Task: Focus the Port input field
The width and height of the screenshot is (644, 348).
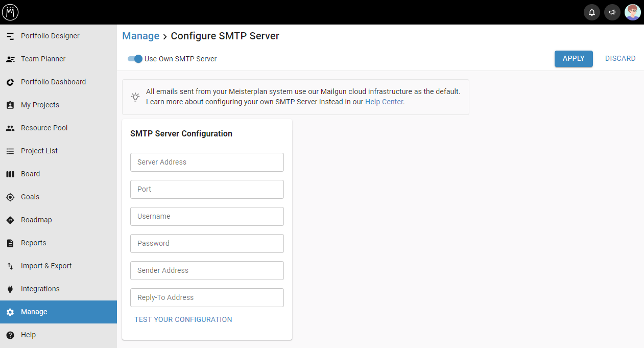Action: [x=207, y=189]
